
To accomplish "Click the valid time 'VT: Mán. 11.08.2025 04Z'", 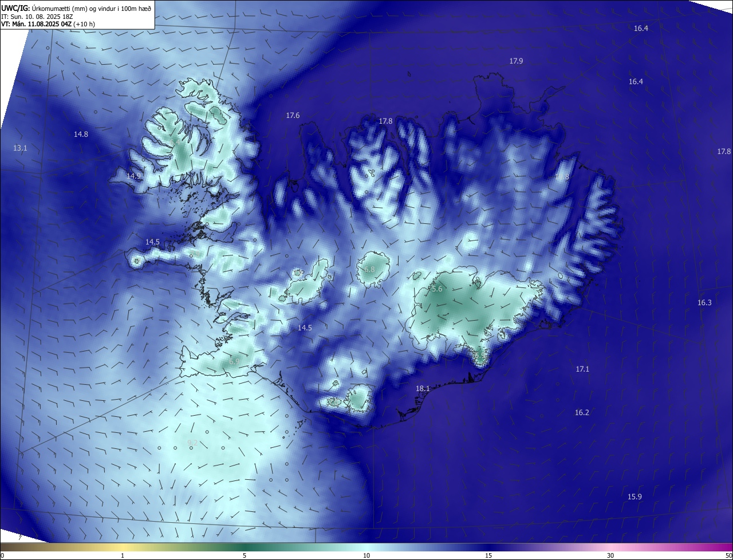I will 36,24.
